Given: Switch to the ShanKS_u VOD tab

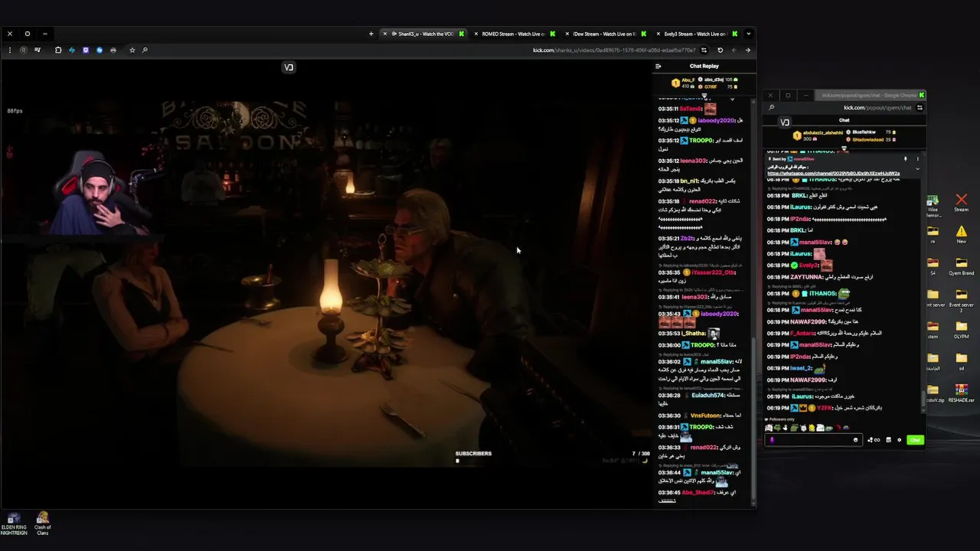Looking at the screenshot, I should [x=424, y=34].
